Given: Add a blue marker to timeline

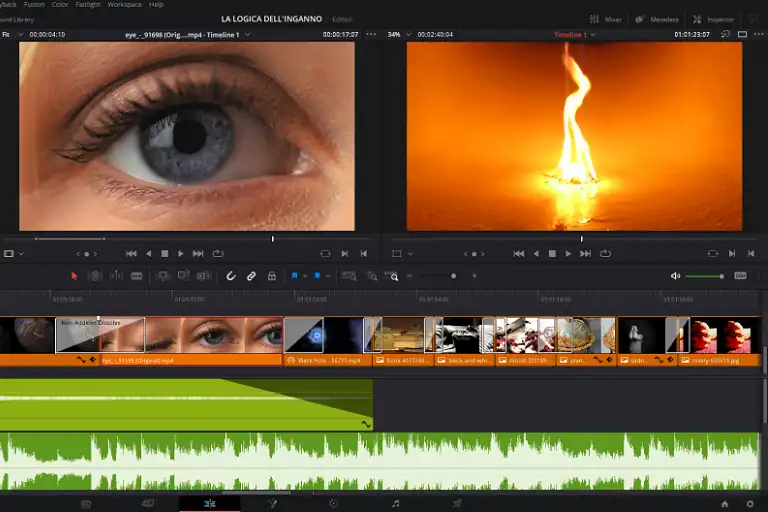Looking at the screenshot, I should [x=317, y=276].
